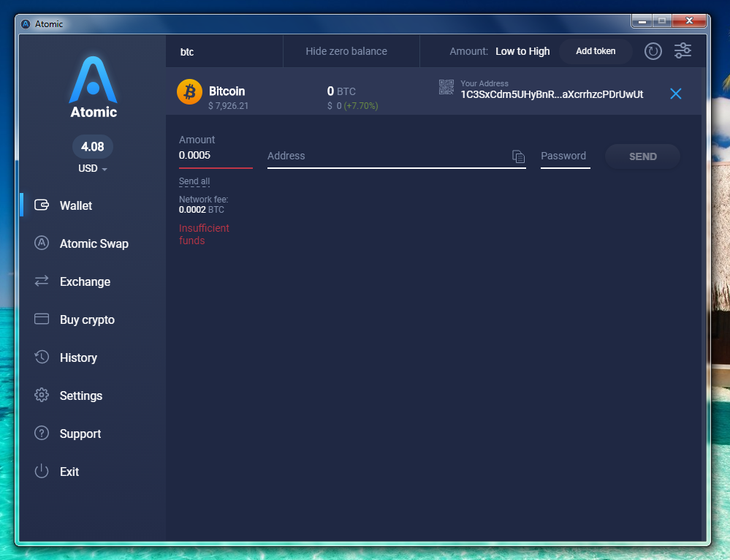This screenshot has width=730, height=560.
Task: Click the Password field
Action: [565, 156]
